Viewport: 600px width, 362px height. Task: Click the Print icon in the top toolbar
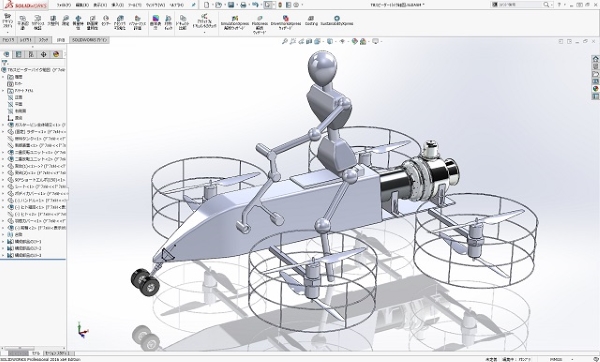pyautogui.click(x=243, y=5)
